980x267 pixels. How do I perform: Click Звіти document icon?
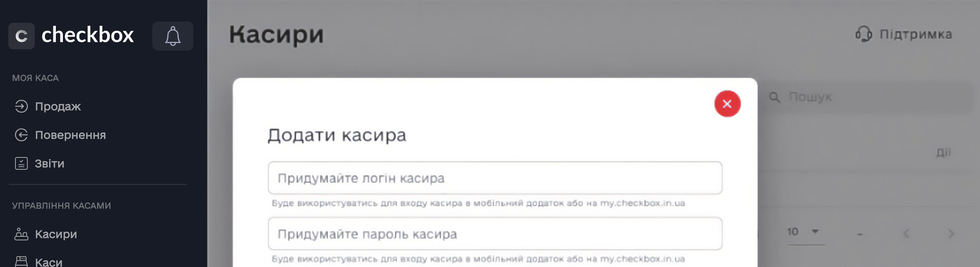point(21,164)
